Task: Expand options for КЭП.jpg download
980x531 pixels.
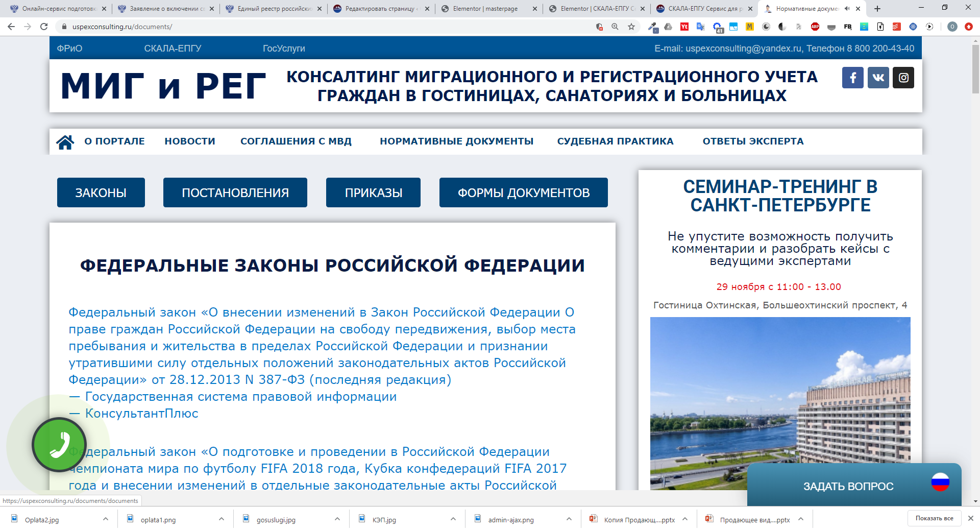Action: 453,519
